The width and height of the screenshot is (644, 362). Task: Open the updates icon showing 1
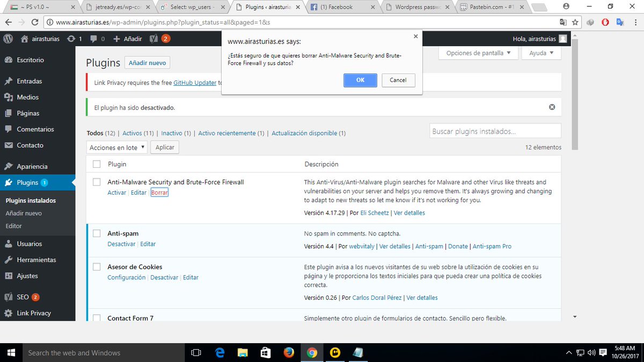coord(74,39)
